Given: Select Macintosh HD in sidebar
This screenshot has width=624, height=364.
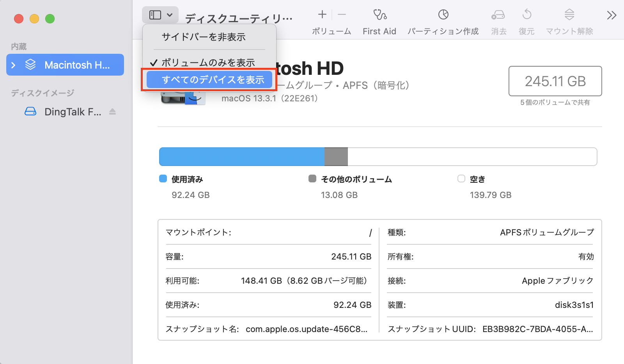Looking at the screenshot, I should [77, 65].
